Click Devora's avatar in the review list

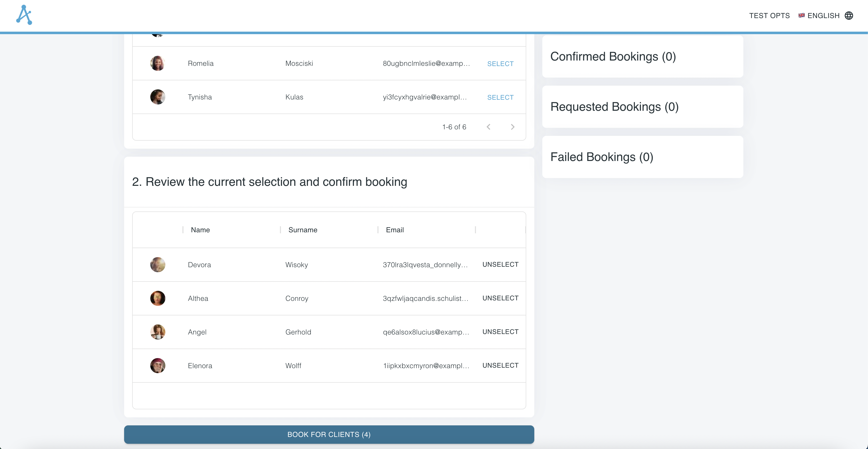(x=157, y=264)
